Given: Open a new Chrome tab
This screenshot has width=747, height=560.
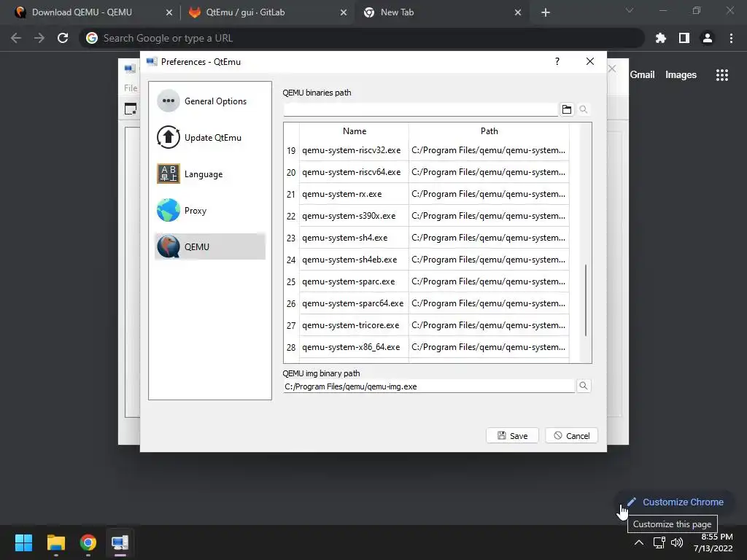Looking at the screenshot, I should [x=546, y=13].
